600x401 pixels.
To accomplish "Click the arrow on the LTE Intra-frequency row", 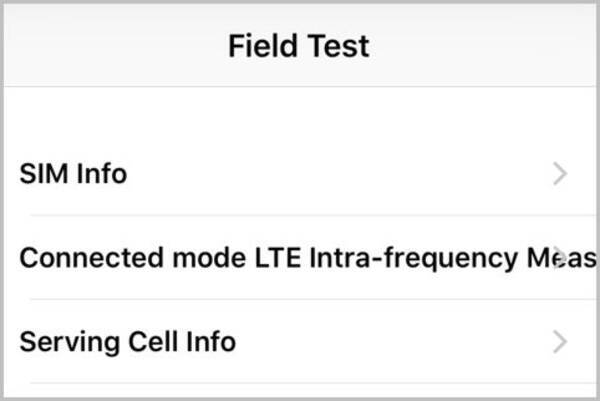I will pos(560,258).
